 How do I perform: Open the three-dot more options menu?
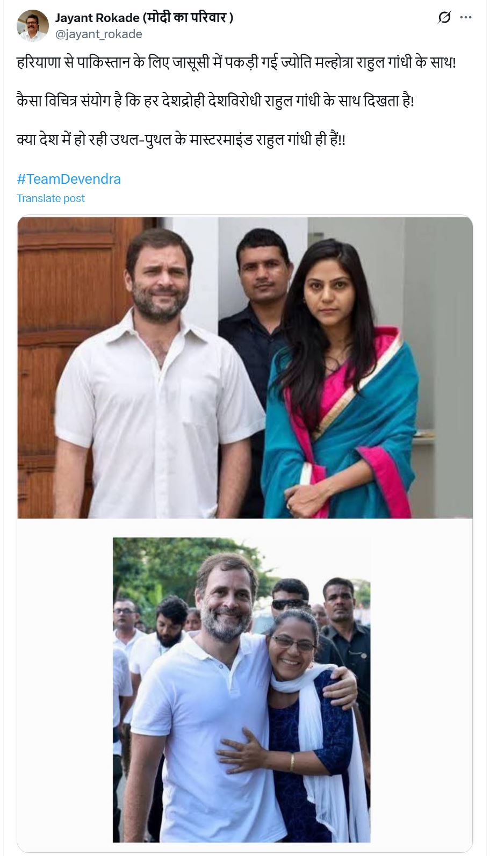[x=466, y=18]
